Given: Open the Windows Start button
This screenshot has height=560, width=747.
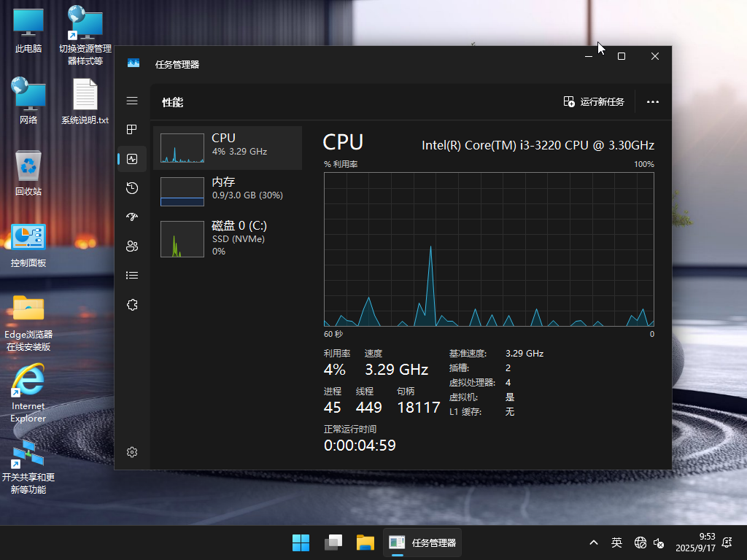Looking at the screenshot, I should click(x=301, y=542).
